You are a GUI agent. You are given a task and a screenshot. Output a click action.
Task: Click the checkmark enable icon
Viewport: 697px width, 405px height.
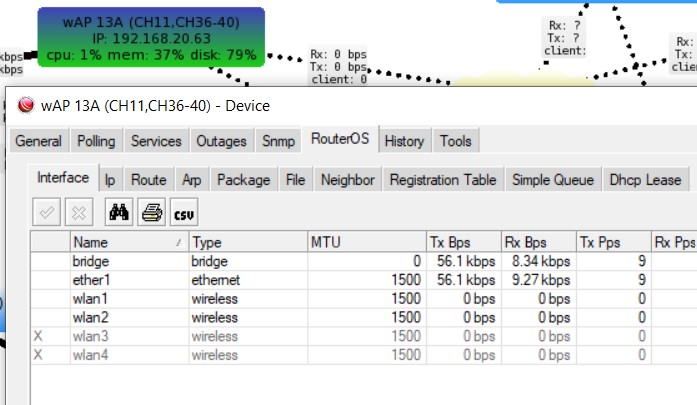(x=46, y=212)
